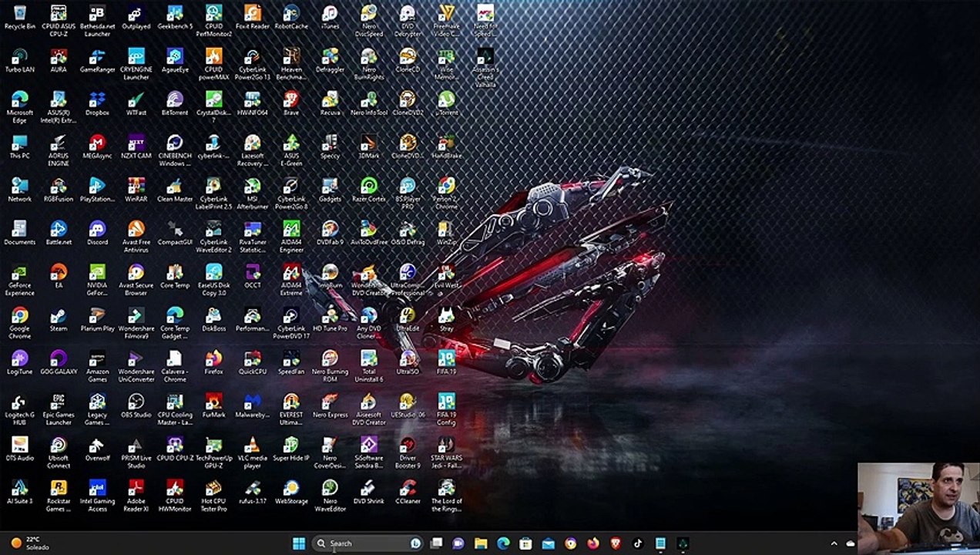The height and width of the screenshot is (555, 980).
Task: Launch VLC media player from the desktop
Action: point(253,452)
